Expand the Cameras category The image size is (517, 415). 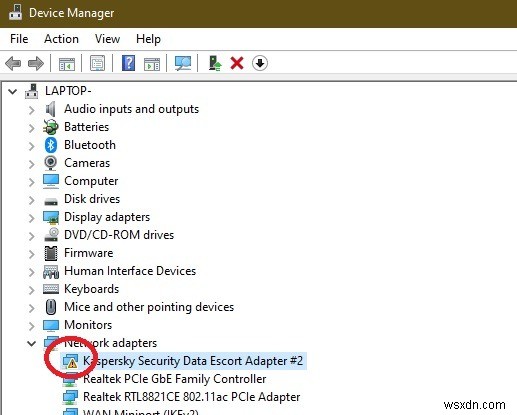tap(32, 164)
